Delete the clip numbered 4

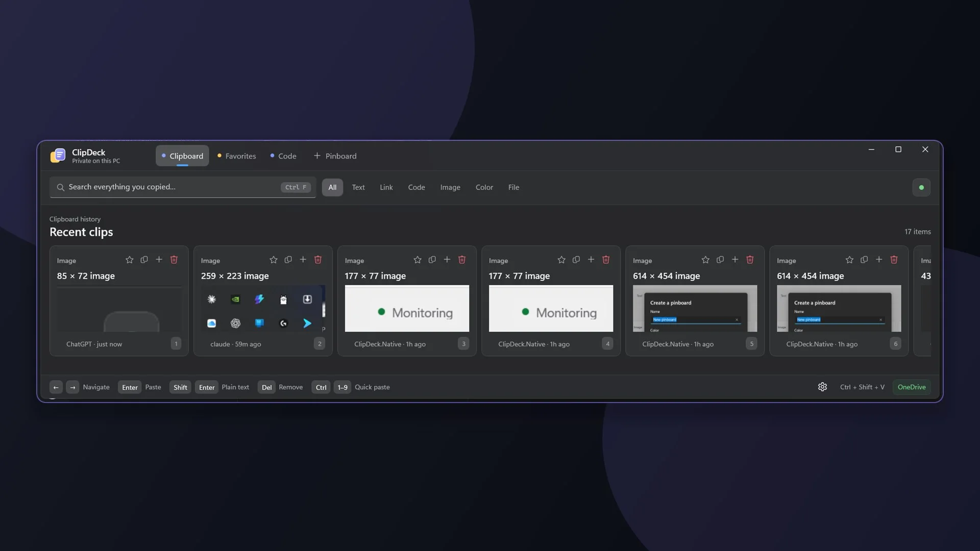click(x=605, y=260)
